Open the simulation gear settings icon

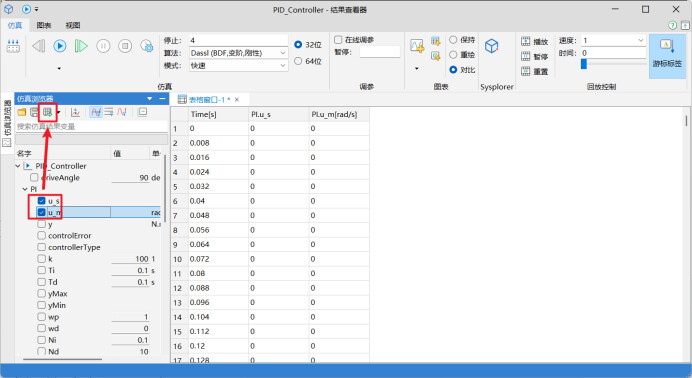coord(147,46)
